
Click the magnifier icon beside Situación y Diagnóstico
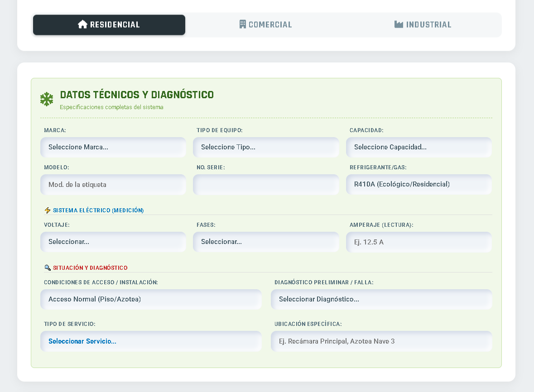(48, 268)
